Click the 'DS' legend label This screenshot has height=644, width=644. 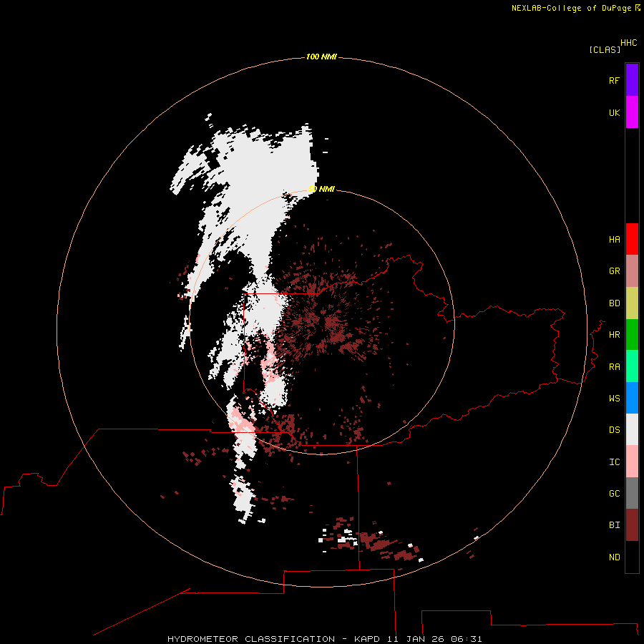(614, 430)
